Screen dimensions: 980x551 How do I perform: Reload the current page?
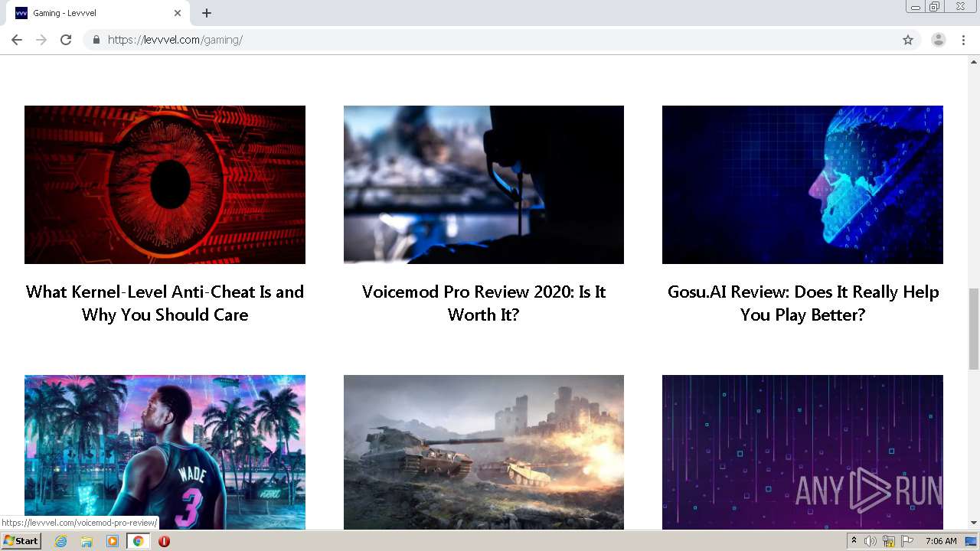click(x=66, y=40)
